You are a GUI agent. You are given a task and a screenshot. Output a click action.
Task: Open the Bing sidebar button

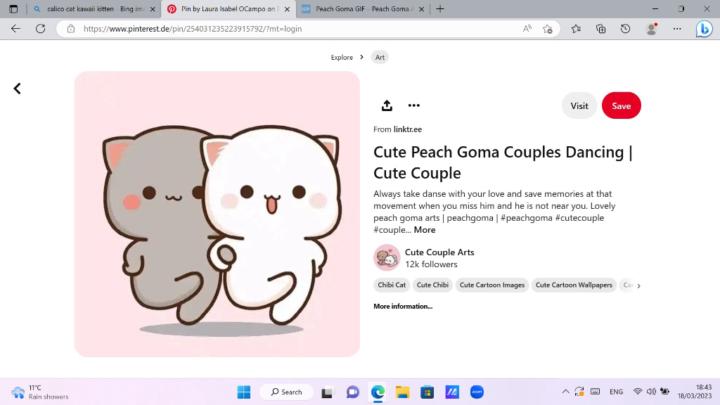pyautogui.click(x=704, y=29)
